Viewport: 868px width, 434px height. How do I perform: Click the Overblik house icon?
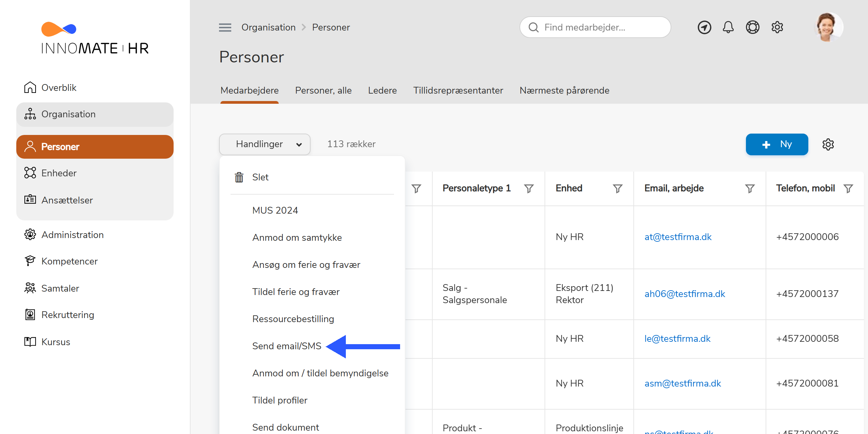(x=30, y=87)
